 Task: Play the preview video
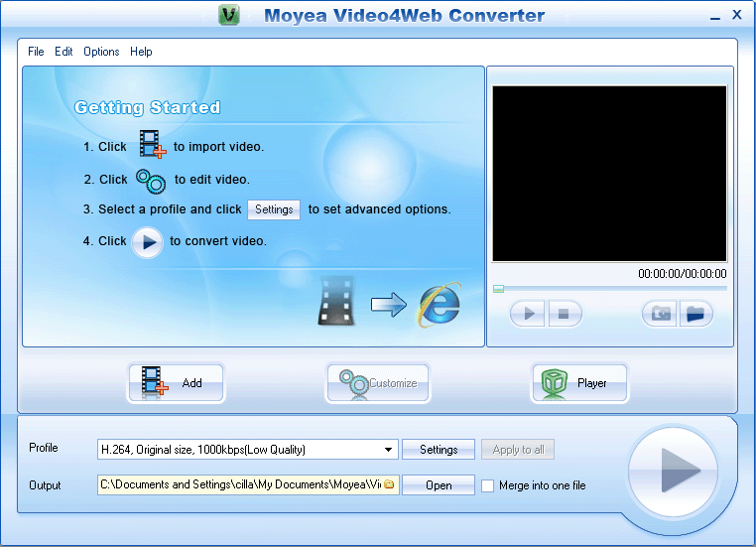(x=528, y=314)
